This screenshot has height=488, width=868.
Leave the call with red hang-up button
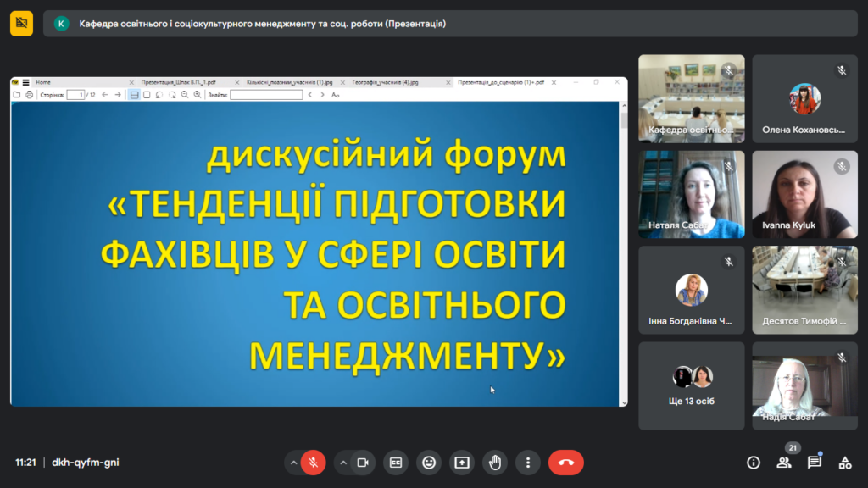pos(565,463)
